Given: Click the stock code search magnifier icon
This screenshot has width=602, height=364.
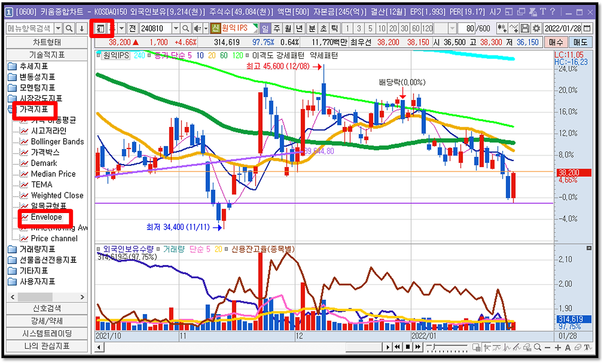Looking at the screenshot, I should click(186, 29).
